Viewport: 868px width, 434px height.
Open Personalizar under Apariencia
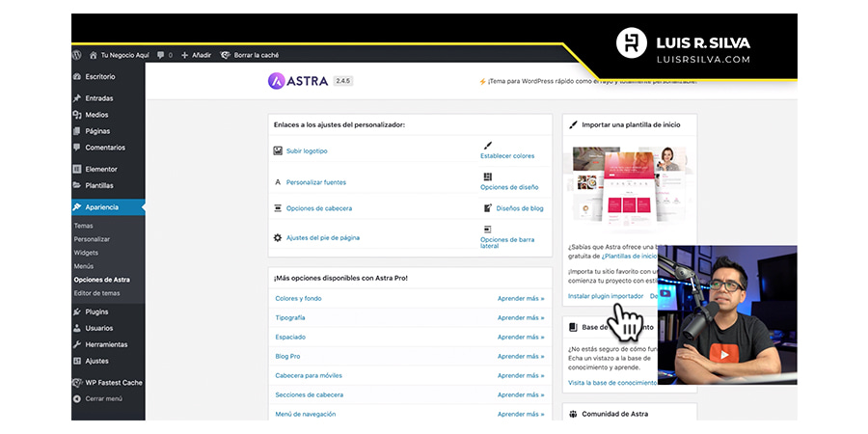point(92,239)
